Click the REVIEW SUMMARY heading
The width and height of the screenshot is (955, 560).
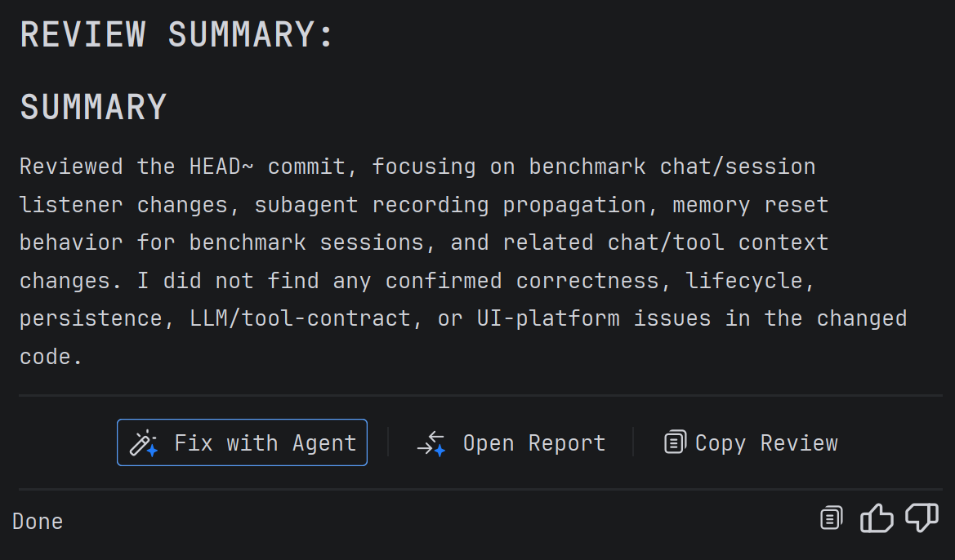click(176, 34)
